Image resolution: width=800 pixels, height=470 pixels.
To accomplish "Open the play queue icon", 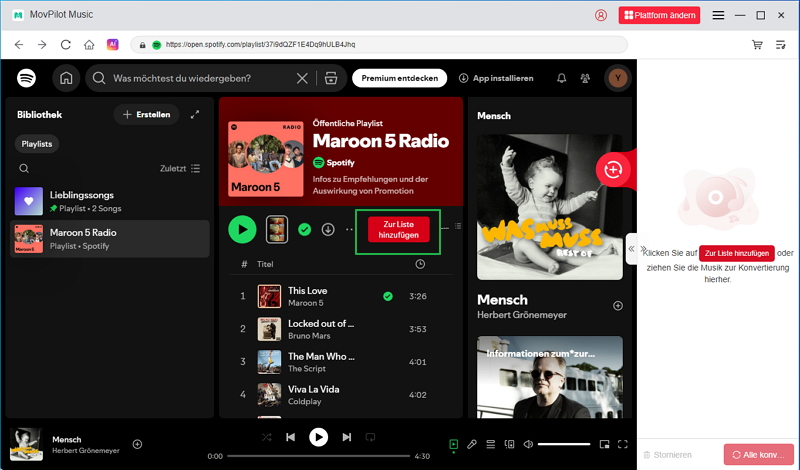I will point(490,444).
